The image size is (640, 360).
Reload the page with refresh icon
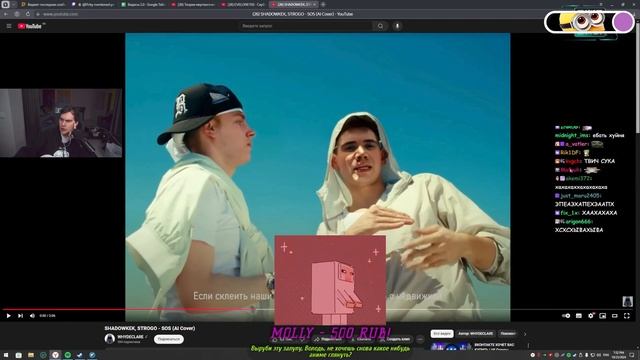pyautogui.click(x=27, y=14)
